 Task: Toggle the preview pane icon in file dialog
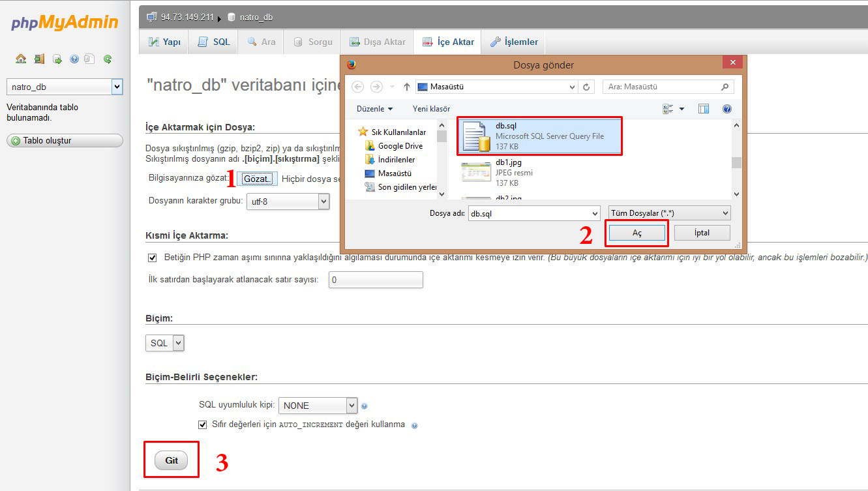(x=704, y=109)
